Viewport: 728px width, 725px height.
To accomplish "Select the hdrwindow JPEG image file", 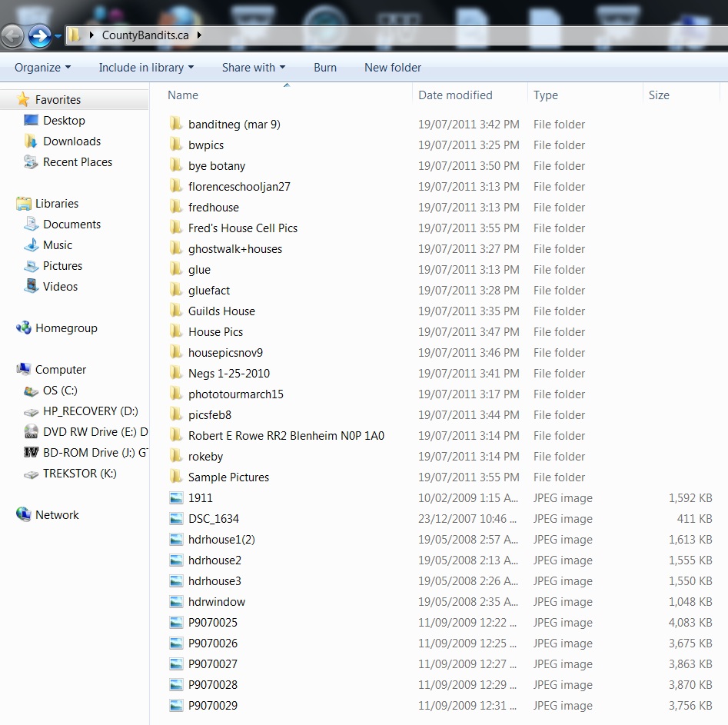I will pos(216,602).
